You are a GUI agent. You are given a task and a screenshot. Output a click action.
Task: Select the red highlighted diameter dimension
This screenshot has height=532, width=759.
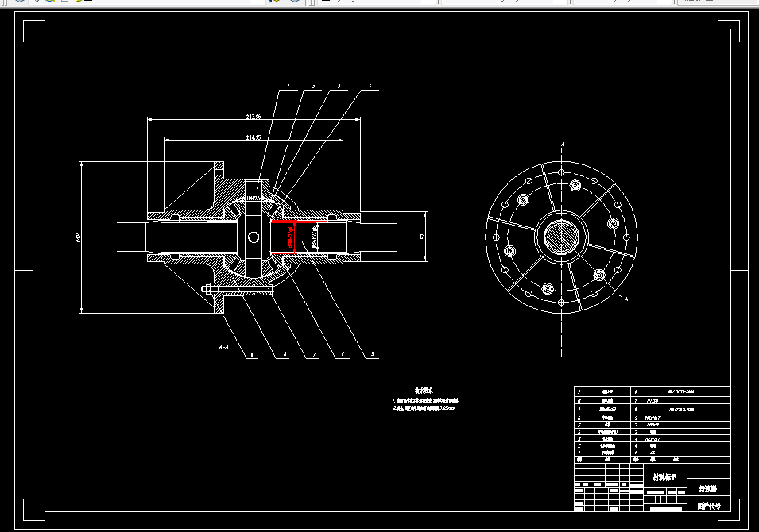click(x=292, y=237)
